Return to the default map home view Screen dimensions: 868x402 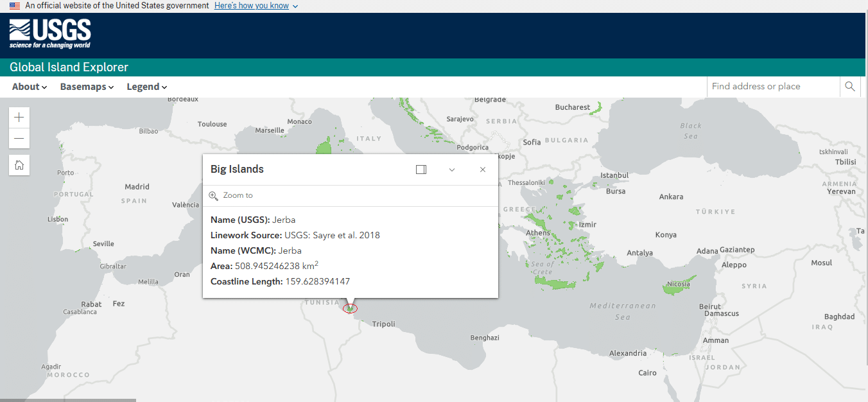pyautogui.click(x=19, y=165)
